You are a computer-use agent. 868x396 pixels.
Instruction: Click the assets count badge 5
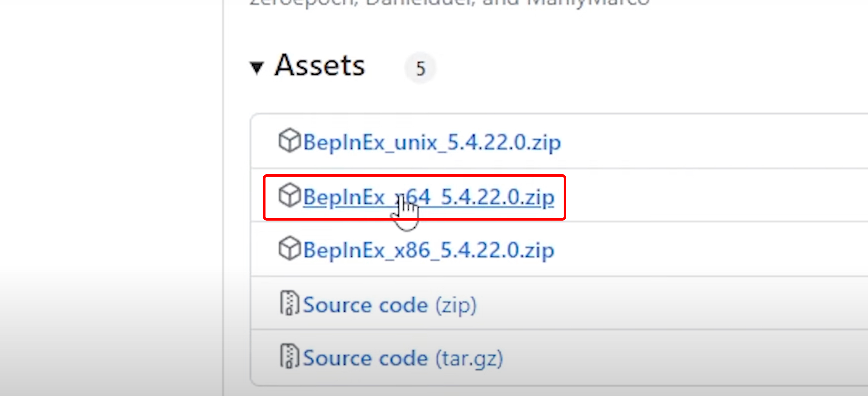420,68
